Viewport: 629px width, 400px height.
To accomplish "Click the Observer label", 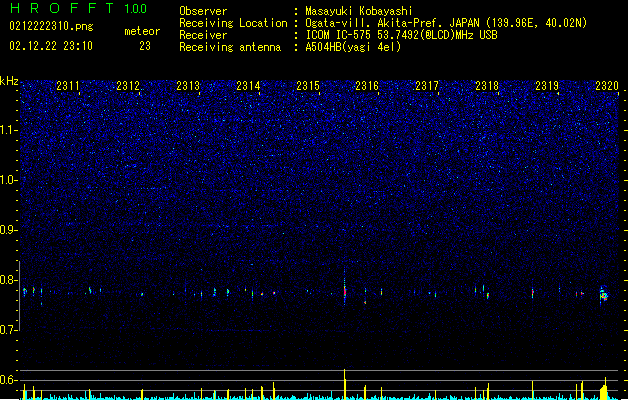I will tap(203, 11).
